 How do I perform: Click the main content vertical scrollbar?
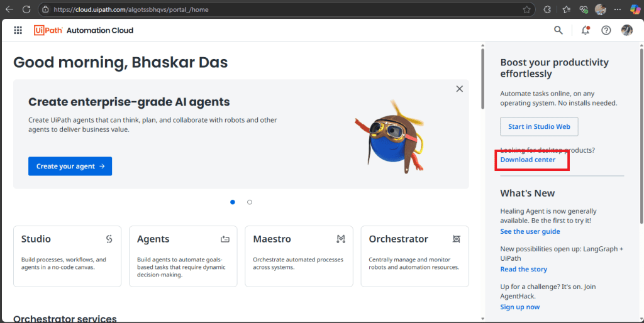coord(482,79)
